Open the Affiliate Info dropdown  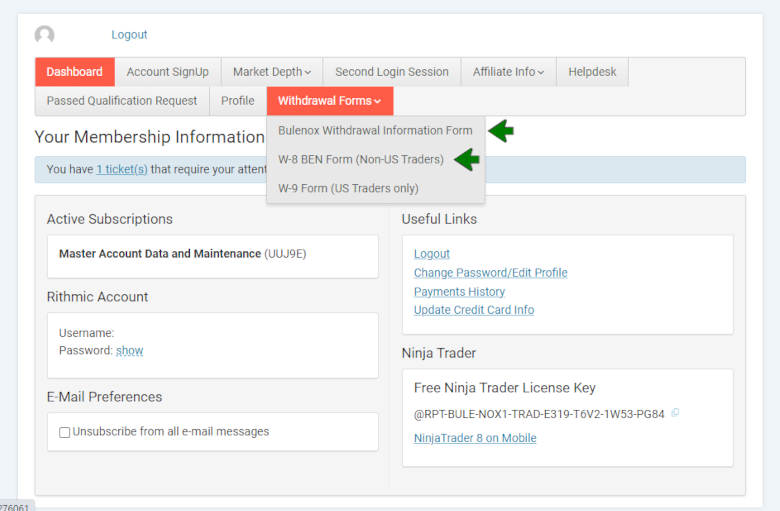click(509, 72)
